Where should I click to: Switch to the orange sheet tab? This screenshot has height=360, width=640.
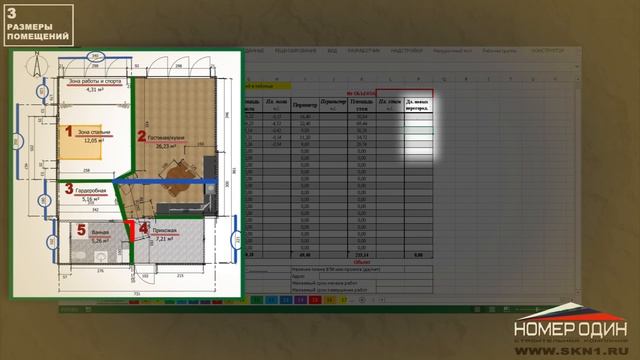tap(329, 300)
